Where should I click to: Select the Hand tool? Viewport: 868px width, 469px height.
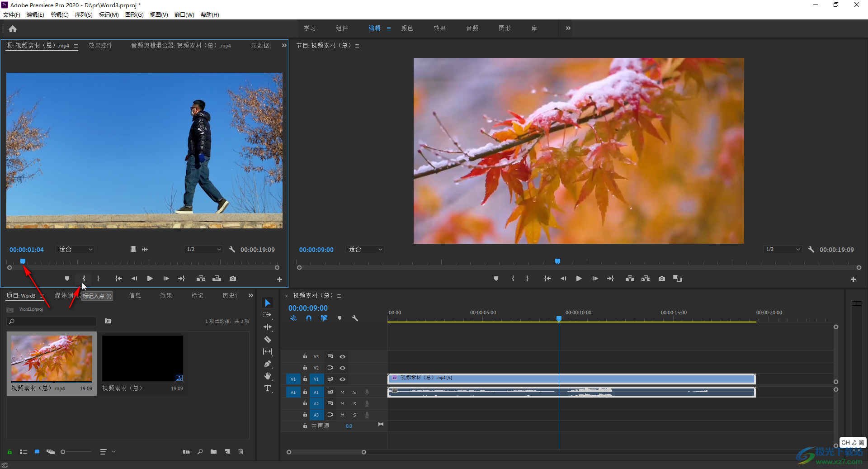point(268,376)
